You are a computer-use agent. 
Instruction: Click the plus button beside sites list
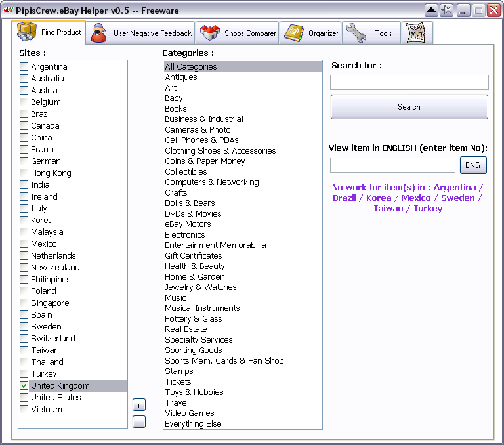tap(139, 405)
